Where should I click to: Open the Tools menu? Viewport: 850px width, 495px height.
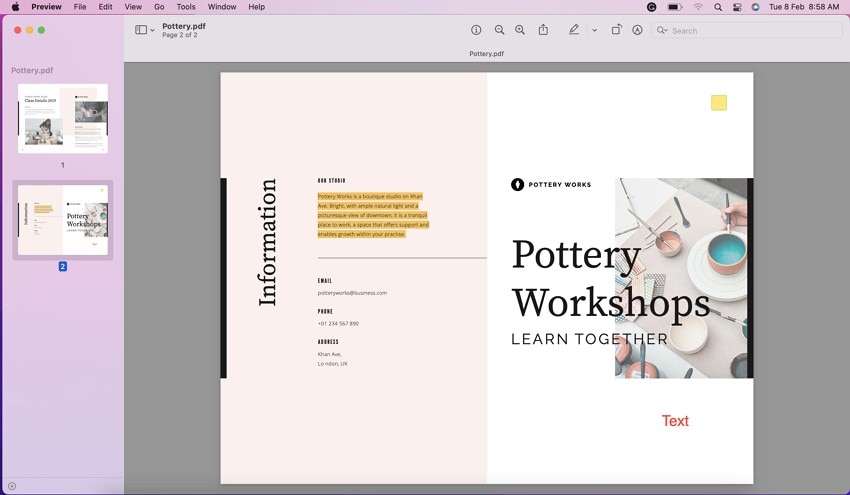tap(186, 7)
